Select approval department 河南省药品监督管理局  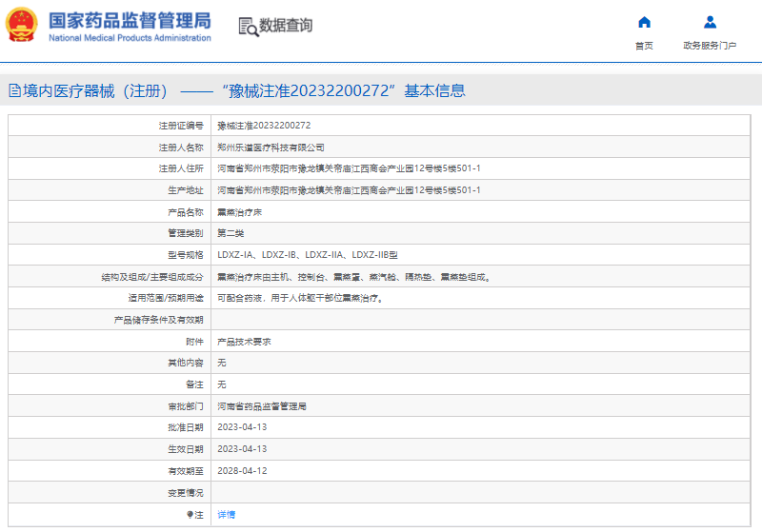(x=261, y=406)
